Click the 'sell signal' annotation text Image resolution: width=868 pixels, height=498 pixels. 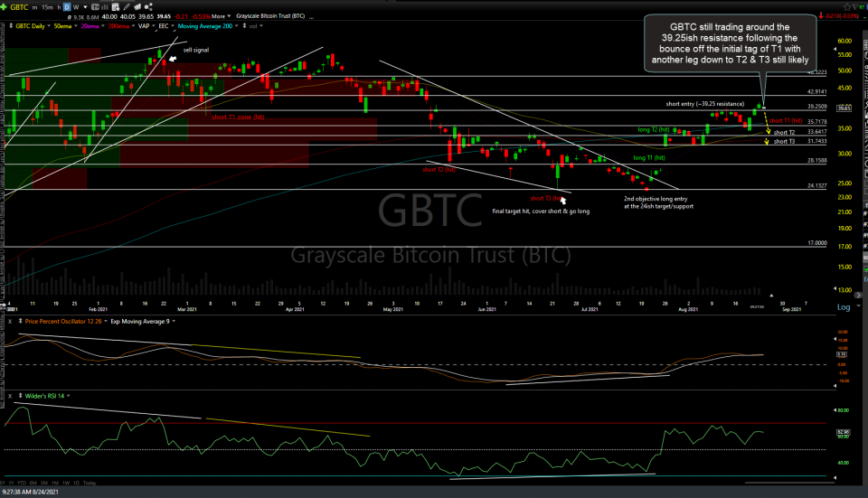[196, 50]
